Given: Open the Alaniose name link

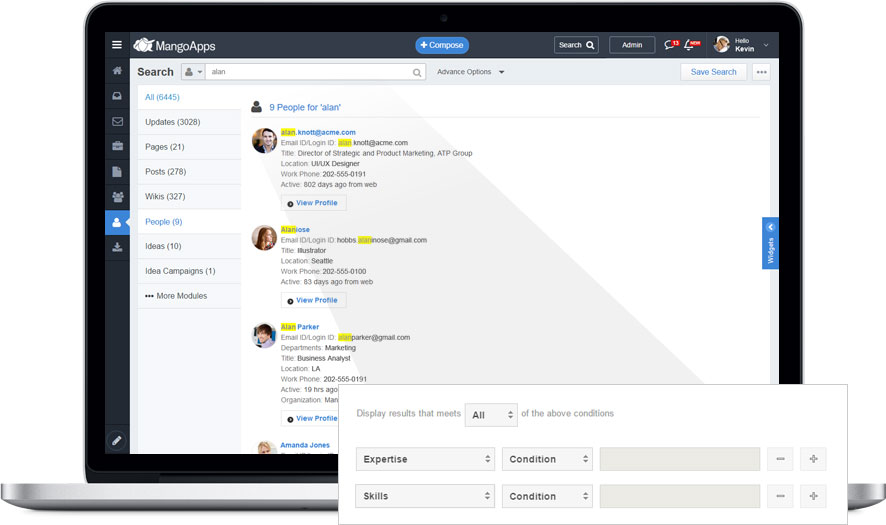Looking at the screenshot, I should (295, 229).
